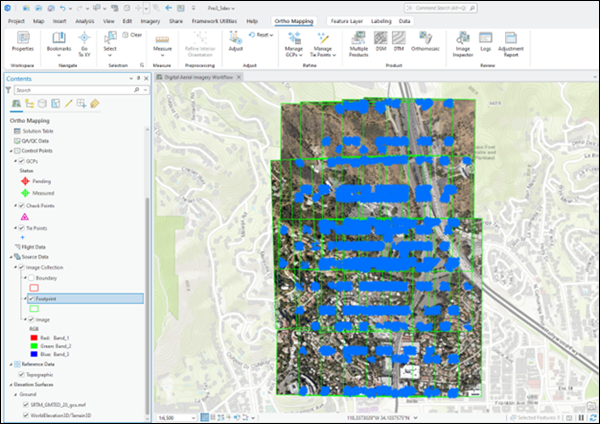Click the Multiple Products icon
The height and width of the screenshot is (424, 600).
tap(358, 39)
